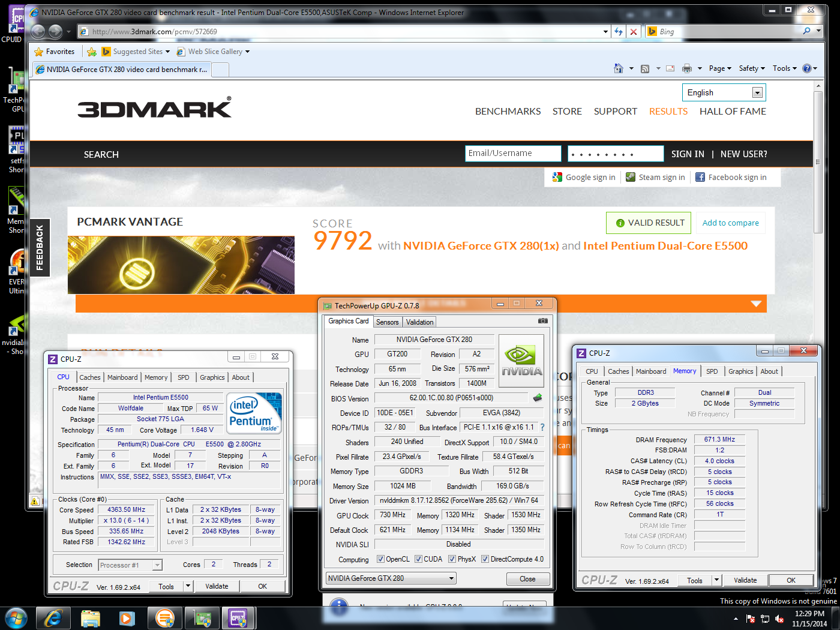Click the Bing search magnifier icon
Screen dimensions: 840x630
806,31
